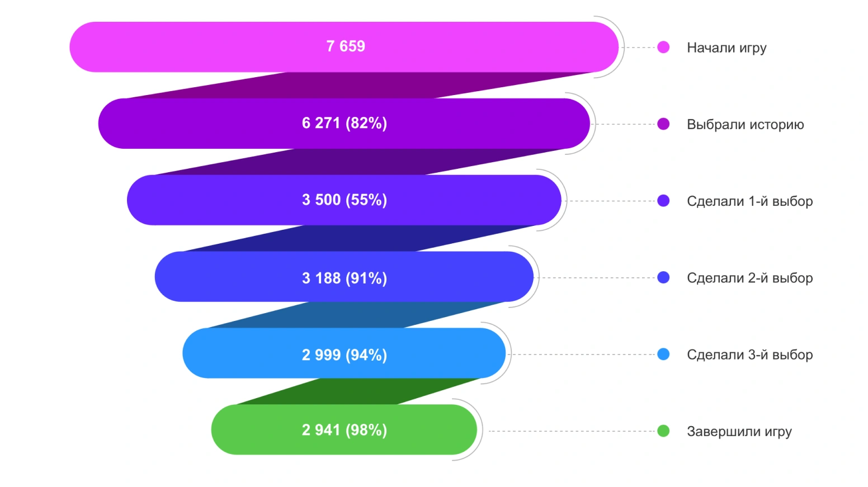Select the Сделали 1-й выбор label
The image size is (868, 487).
click(749, 201)
